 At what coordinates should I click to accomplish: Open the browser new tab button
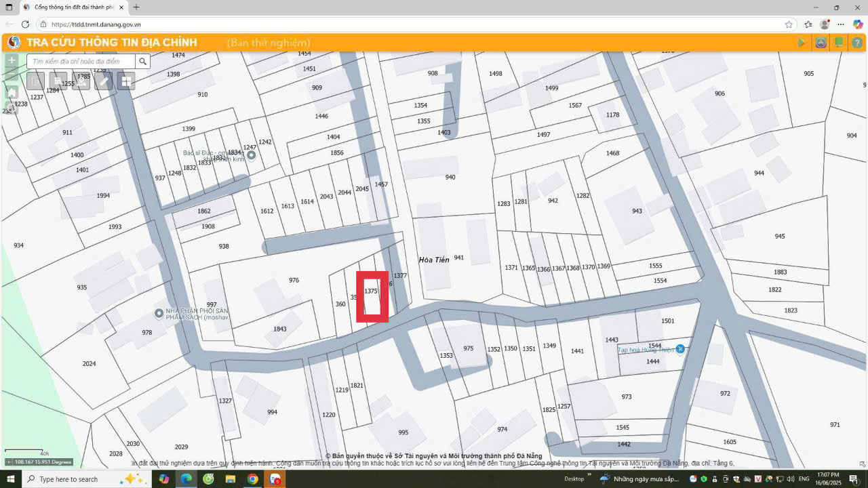click(x=136, y=7)
